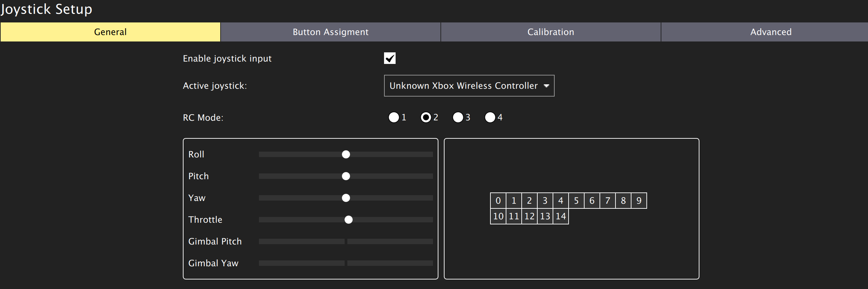Click button indicator 3

[x=545, y=201]
